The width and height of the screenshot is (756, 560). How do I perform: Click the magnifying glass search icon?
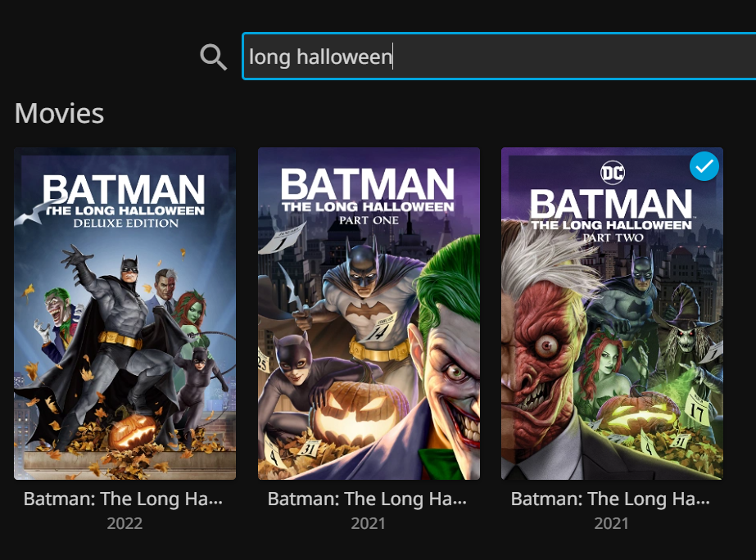coord(213,56)
